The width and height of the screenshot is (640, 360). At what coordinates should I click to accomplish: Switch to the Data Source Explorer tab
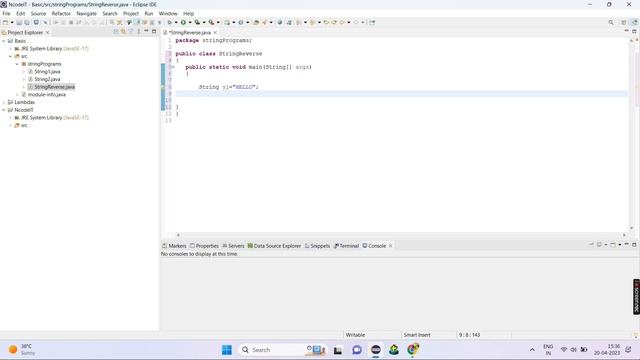(274, 246)
